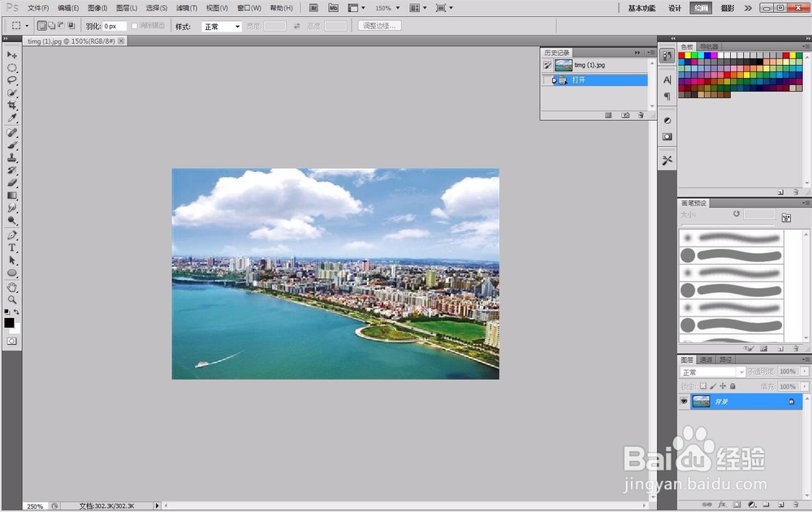Open layer blend mode dropdown 正常
The height and width of the screenshot is (512, 812).
click(x=712, y=372)
